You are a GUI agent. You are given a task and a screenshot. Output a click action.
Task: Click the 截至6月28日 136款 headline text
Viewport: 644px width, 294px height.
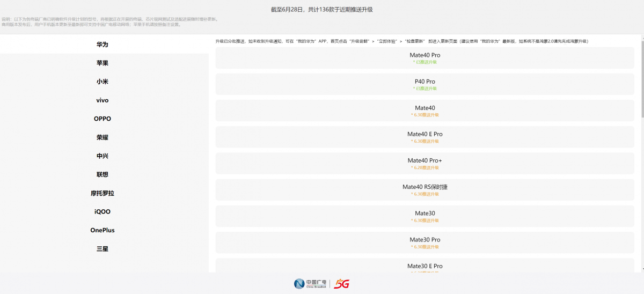pos(321,9)
